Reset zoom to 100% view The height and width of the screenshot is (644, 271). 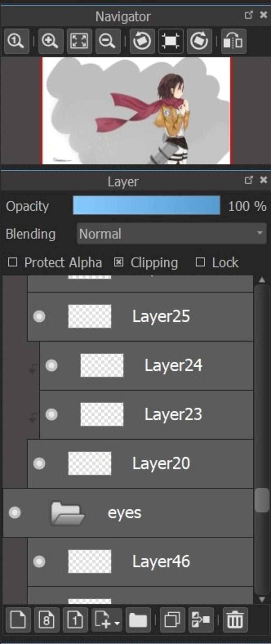16,41
